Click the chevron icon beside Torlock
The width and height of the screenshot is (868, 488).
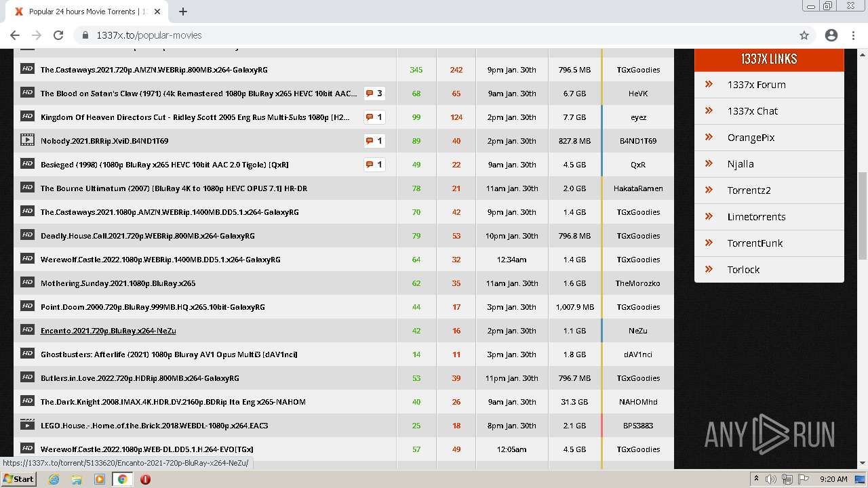709,269
